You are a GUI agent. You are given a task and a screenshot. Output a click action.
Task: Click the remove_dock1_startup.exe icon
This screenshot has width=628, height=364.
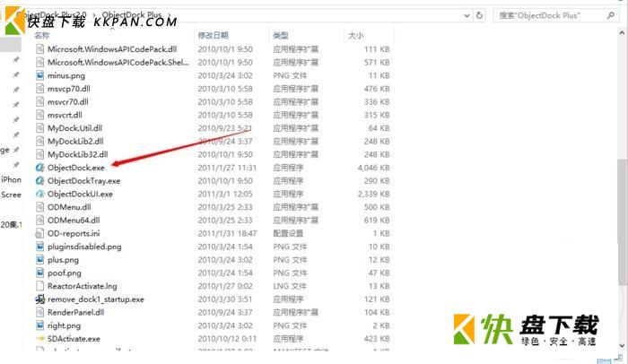coord(39,299)
